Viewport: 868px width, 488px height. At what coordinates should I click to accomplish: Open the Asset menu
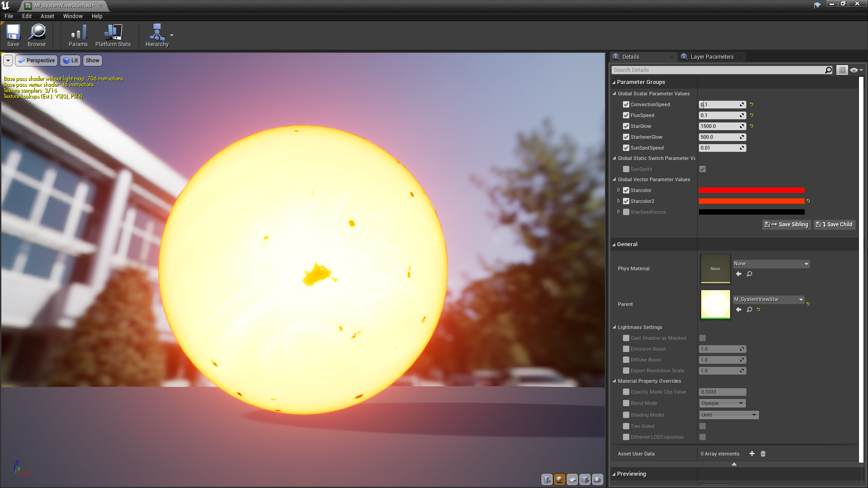pos(47,16)
